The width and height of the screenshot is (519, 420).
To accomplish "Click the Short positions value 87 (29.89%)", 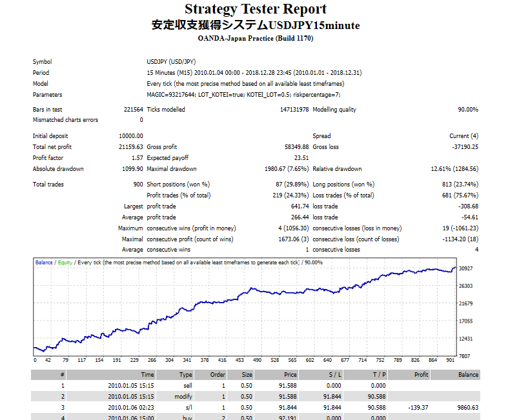I will pyautogui.click(x=292, y=185).
